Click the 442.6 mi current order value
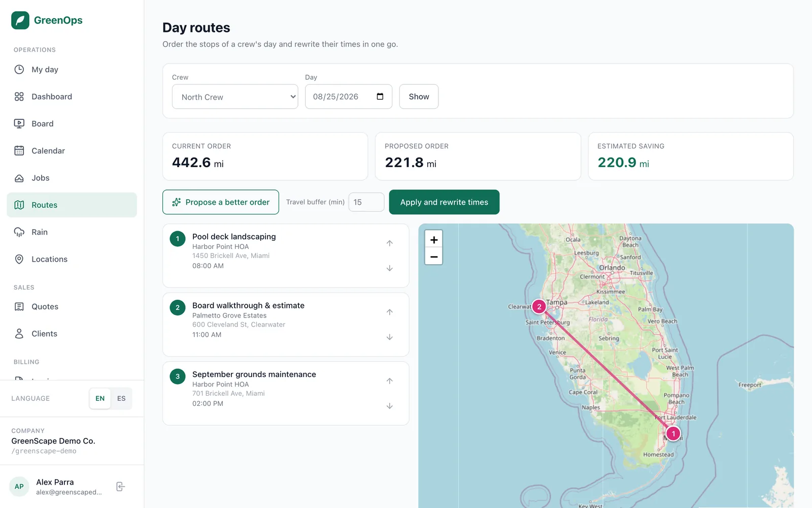812x508 pixels. point(198,163)
